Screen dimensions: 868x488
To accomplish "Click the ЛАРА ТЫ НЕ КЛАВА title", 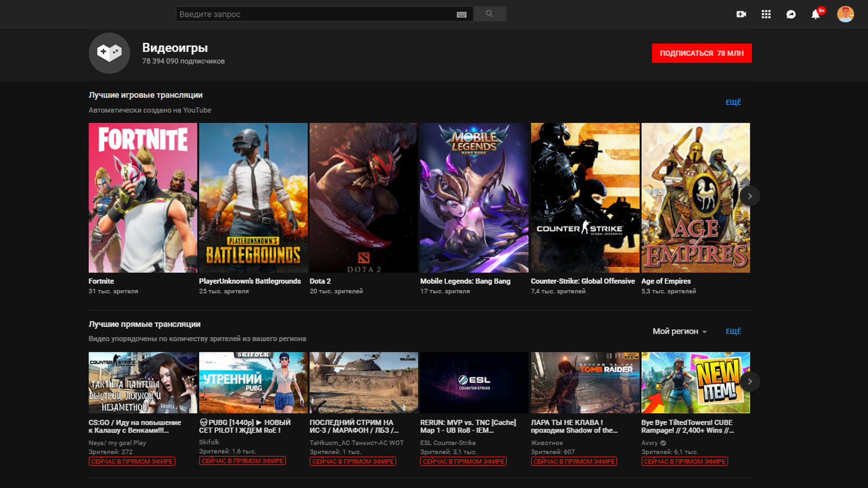I will tap(575, 427).
